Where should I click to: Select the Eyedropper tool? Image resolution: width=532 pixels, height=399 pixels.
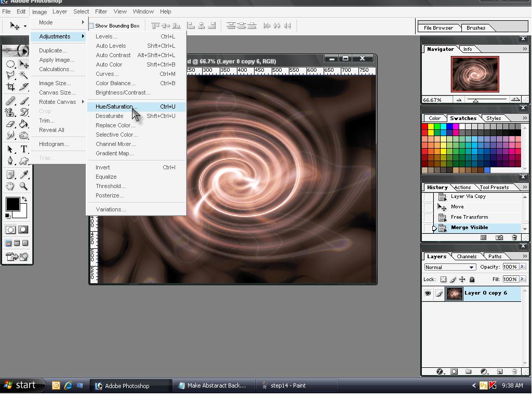coord(23,175)
